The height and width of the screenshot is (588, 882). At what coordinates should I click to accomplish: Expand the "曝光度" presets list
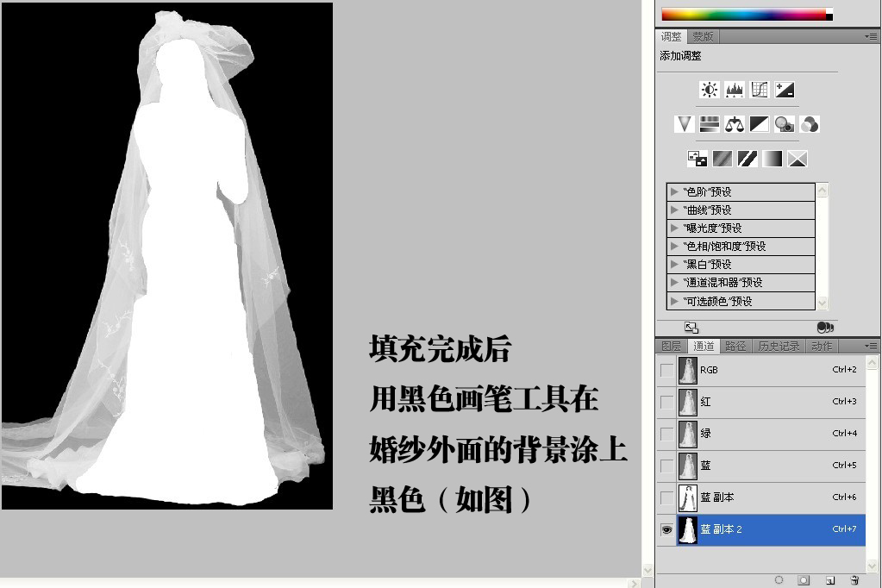pyautogui.click(x=674, y=228)
